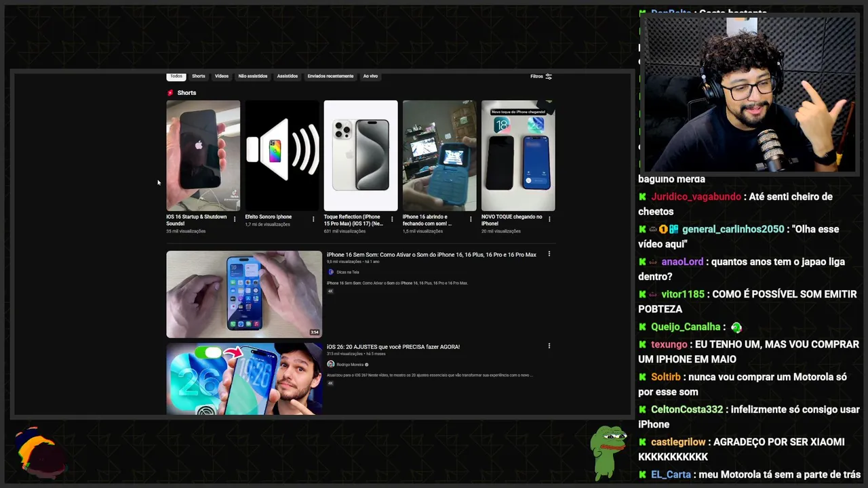Click title 'NOVO TOQUE chegando no iPhone!'
The width and height of the screenshot is (868, 488).
(x=512, y=220)
